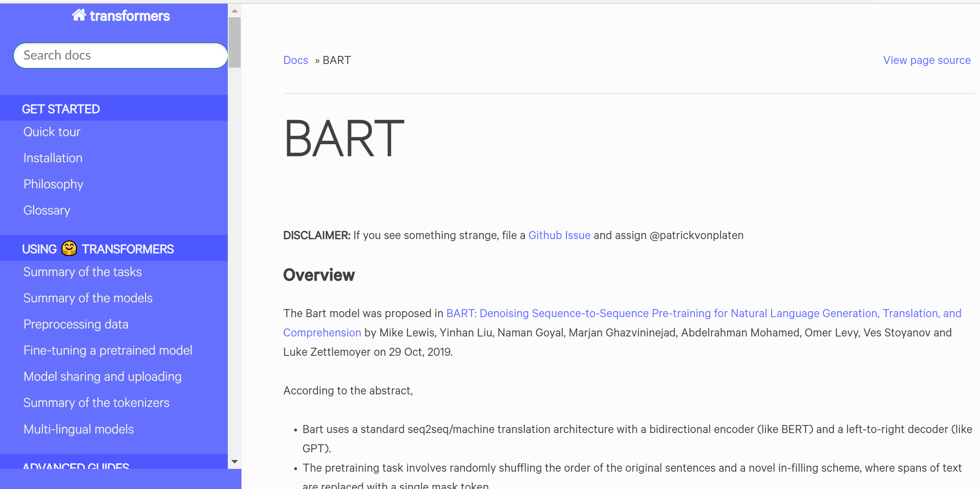The height and width of the screenshot is (489, 980).
Task: Open the Glossary page
Action: click(47, 210)
